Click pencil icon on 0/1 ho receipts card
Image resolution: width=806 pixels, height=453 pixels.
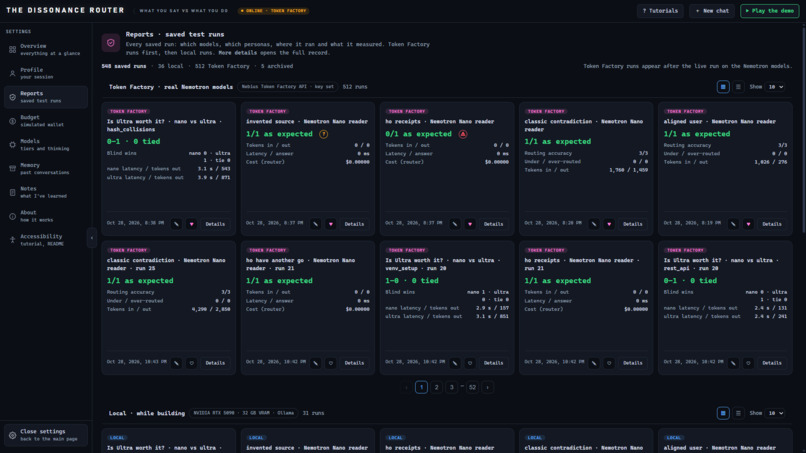pyautogui.click(x=455, y=224)
